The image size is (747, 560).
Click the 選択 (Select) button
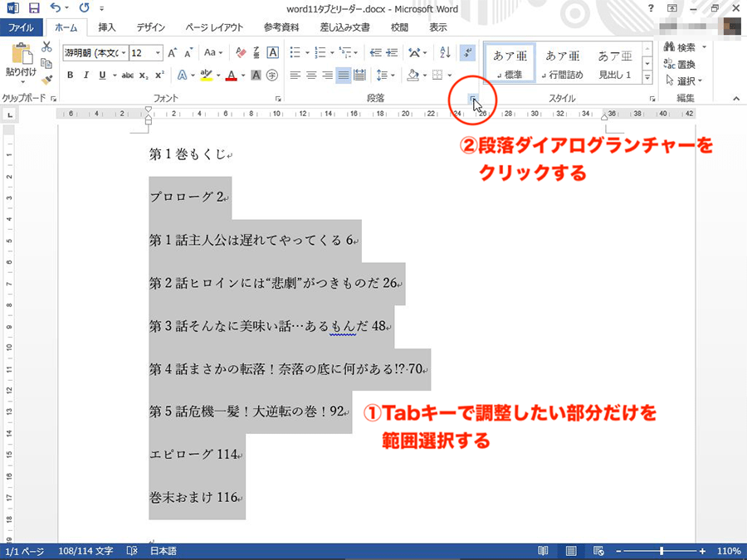point(683,80)
